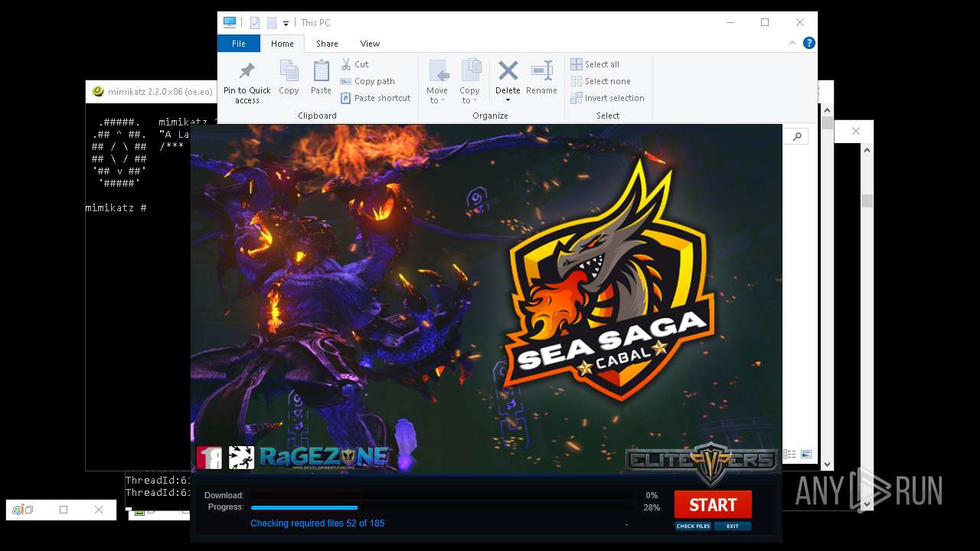Collapse the Explorer ribbon with chevron

(792, 44)
